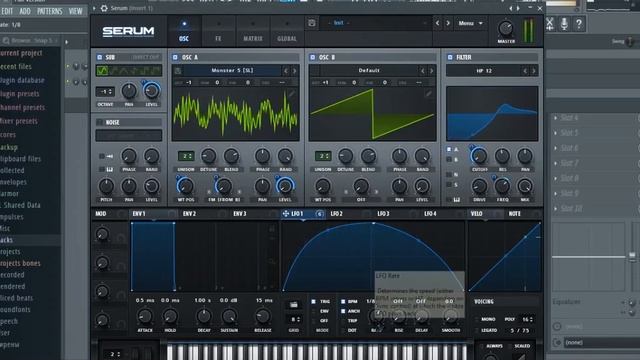Toggle OSC A on/off
The height and width of the screenshot is (360, 640).
(176, 58)
